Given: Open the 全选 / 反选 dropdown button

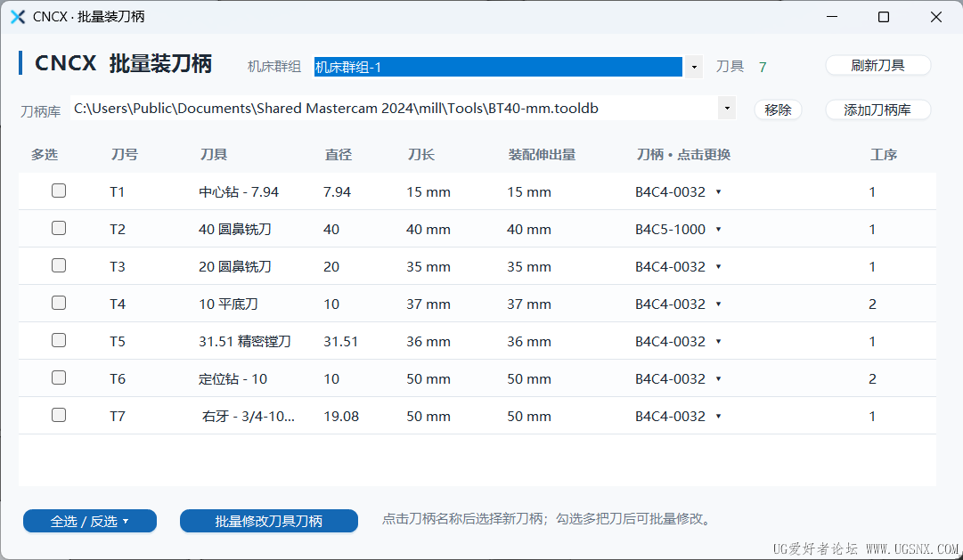Looking at the screenshot, I should point(90,522).
